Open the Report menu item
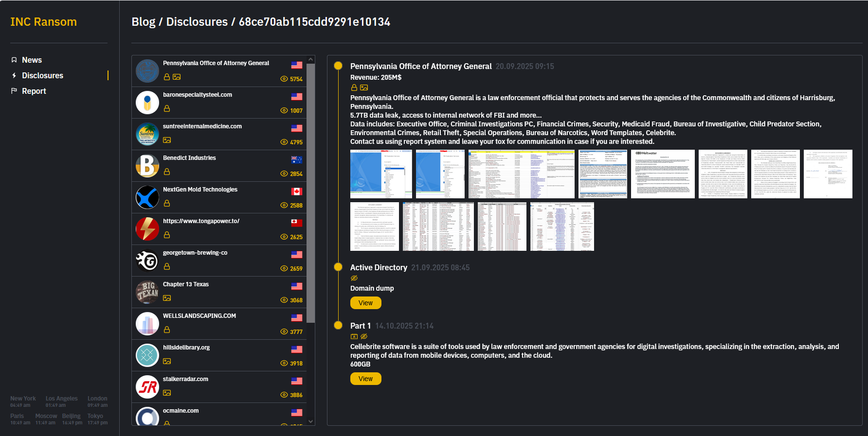The image size is (868, 436). [34, 91]
